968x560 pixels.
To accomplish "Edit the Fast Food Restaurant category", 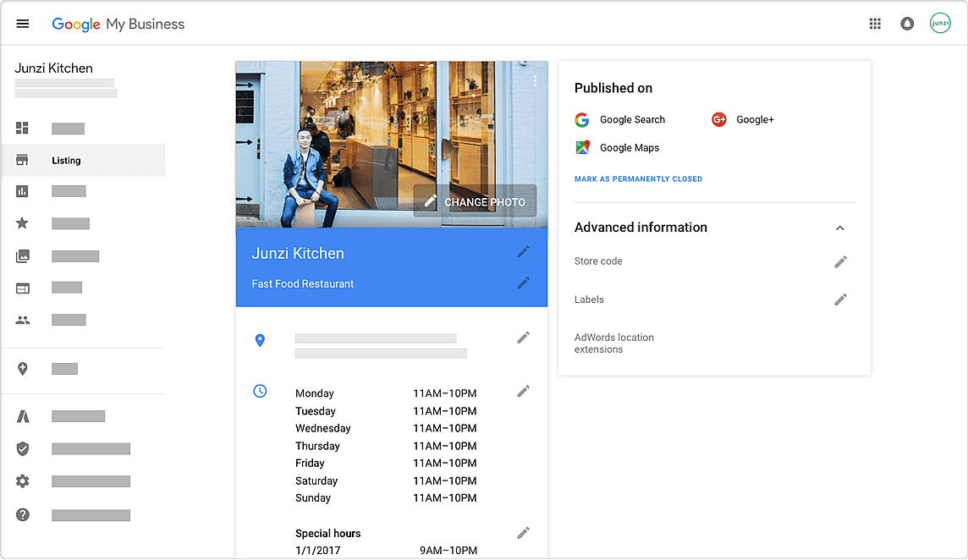I will [x=524, y=283].
